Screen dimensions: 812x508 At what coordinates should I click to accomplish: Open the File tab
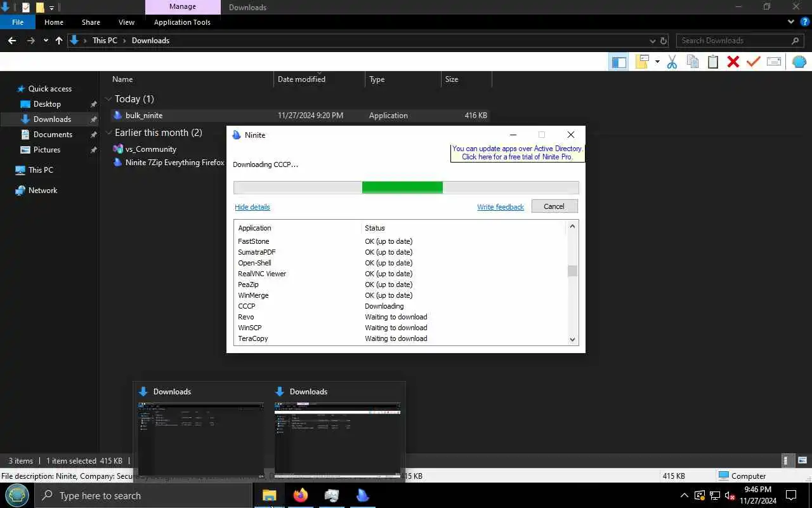pyautogui.click(x=18, y=22)
